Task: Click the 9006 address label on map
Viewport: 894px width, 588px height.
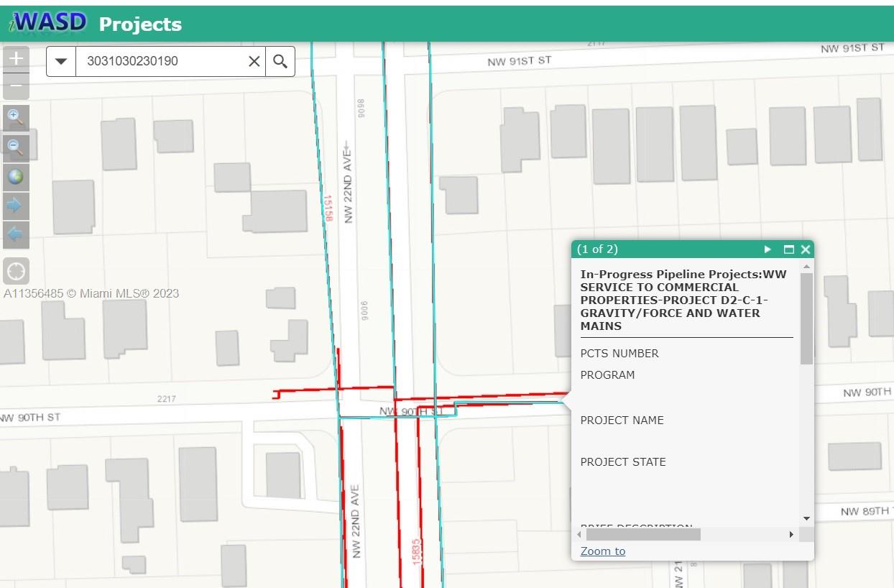Action: point(364,311)
